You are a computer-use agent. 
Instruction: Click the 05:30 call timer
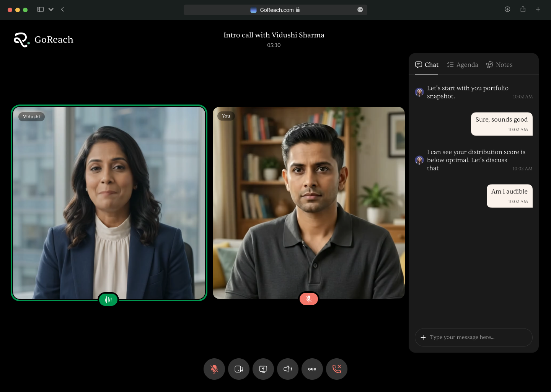pos(274,45)
